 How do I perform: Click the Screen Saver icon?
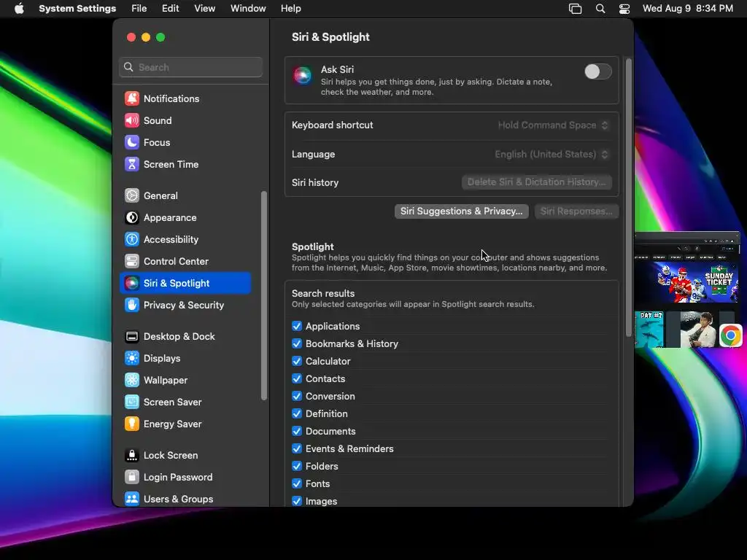click(x=132, y=402)
